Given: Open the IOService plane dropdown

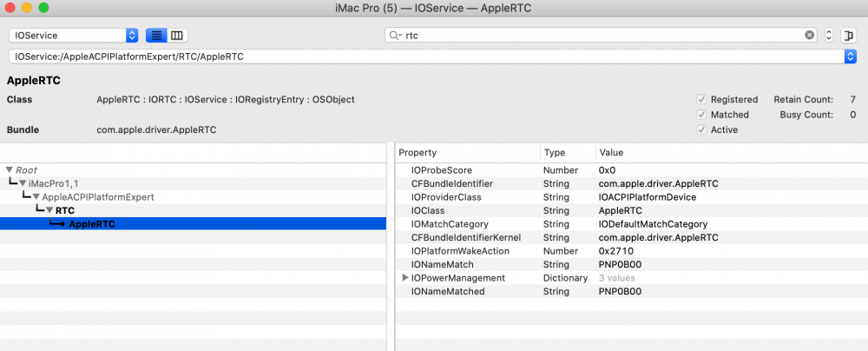Looking at the screenshot, I should point(74,36).
